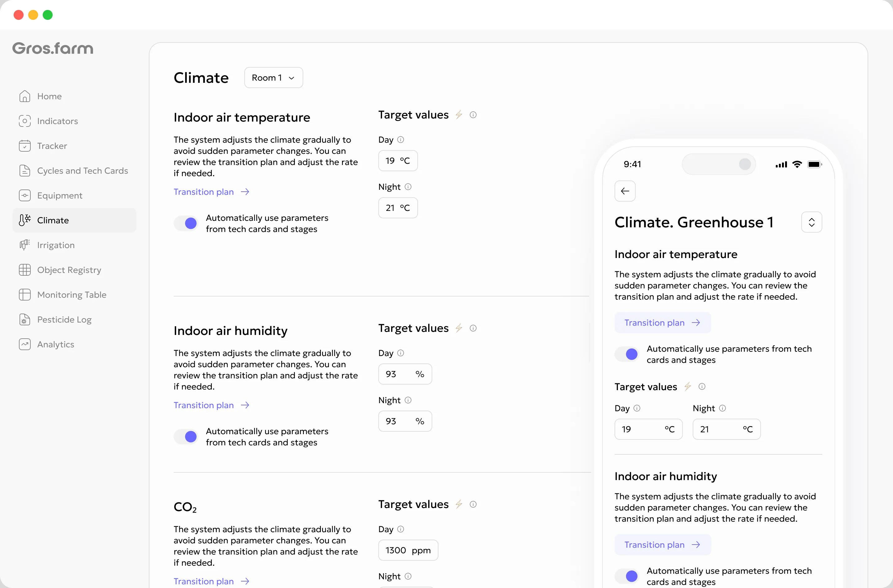Toggle automatic parameters for indoor air temperature

pyautogui.click(x=186, y=223)
